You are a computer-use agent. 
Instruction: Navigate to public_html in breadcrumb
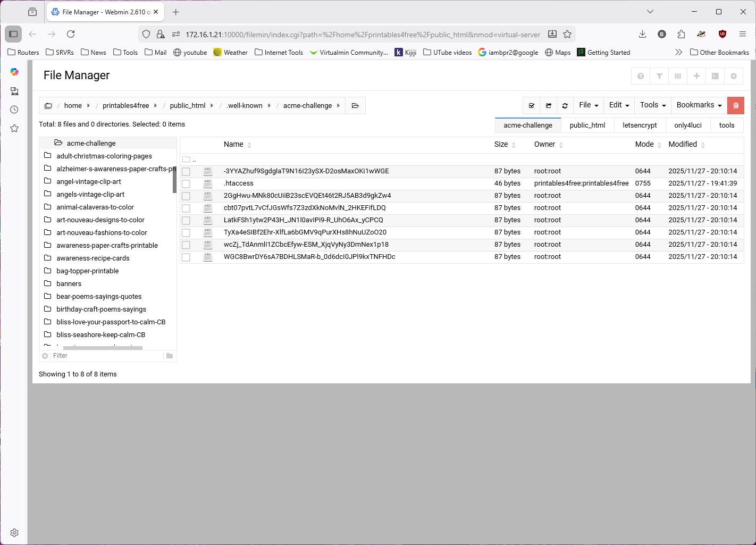tap(187, 106)
